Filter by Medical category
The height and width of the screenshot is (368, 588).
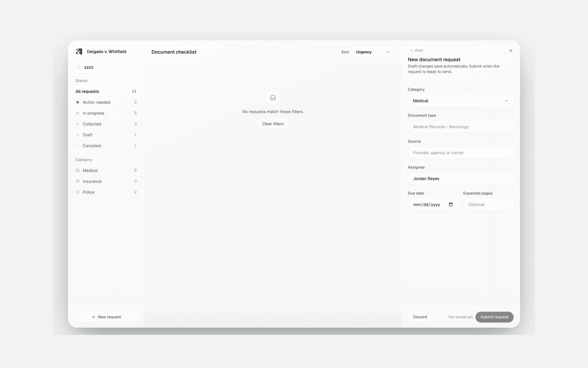pos(106,170)
